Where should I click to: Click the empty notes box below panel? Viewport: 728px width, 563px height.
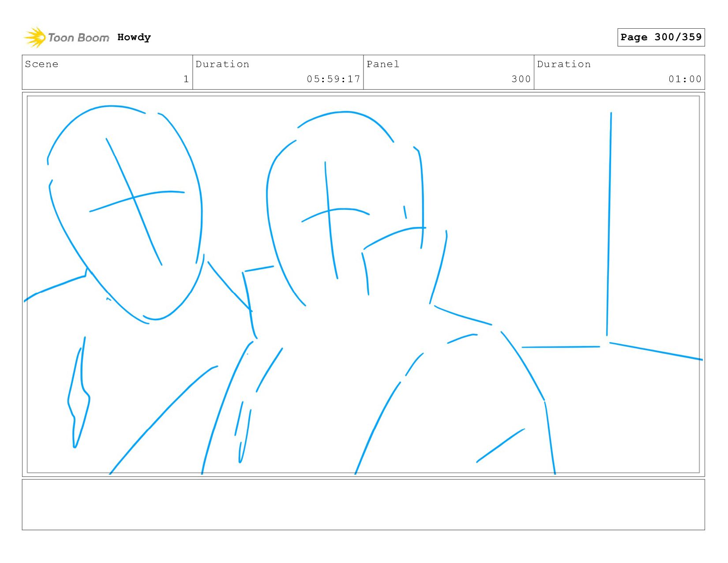point(363,505)
